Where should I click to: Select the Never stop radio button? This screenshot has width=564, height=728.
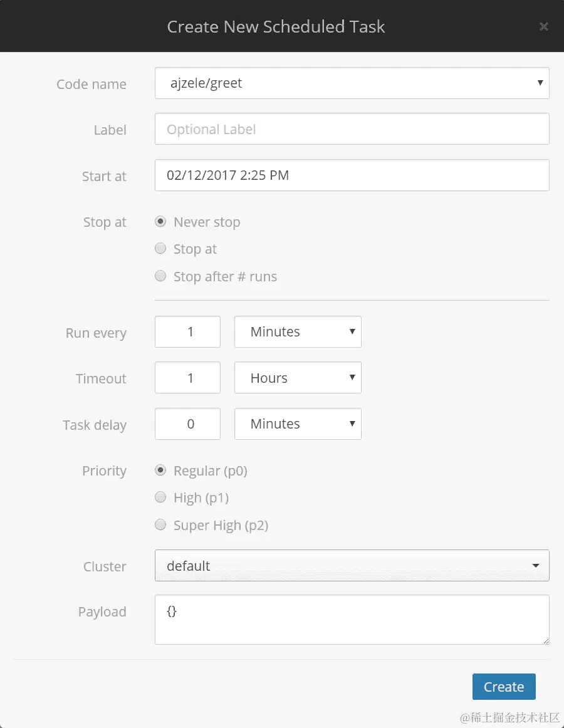coord(161,222)
